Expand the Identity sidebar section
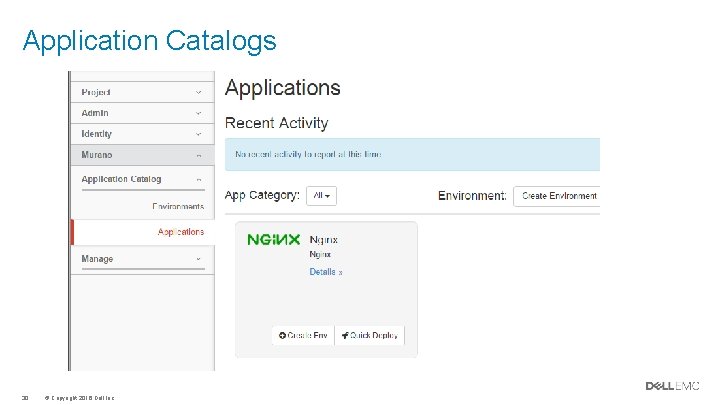This screenshot has width=720, height=405. coord(142,134)
